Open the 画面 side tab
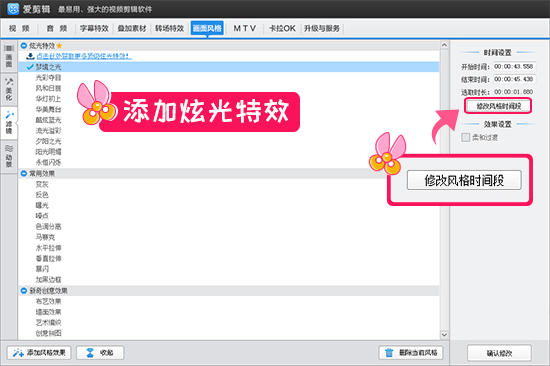The image size is (550, 366). 9,57
